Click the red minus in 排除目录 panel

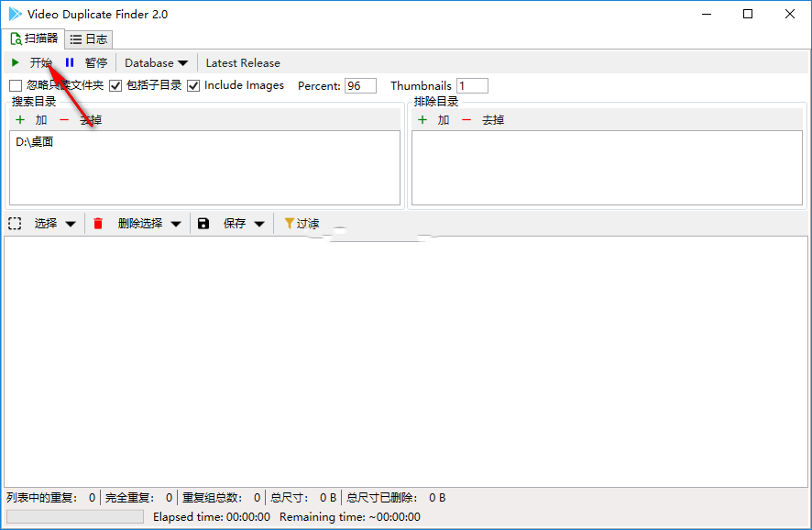coord(466,120)
